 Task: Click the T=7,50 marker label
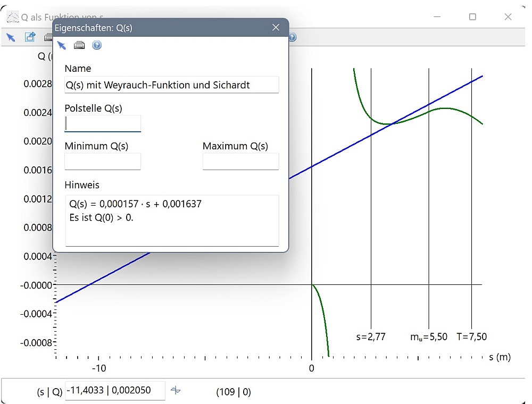tap(471, 336)
